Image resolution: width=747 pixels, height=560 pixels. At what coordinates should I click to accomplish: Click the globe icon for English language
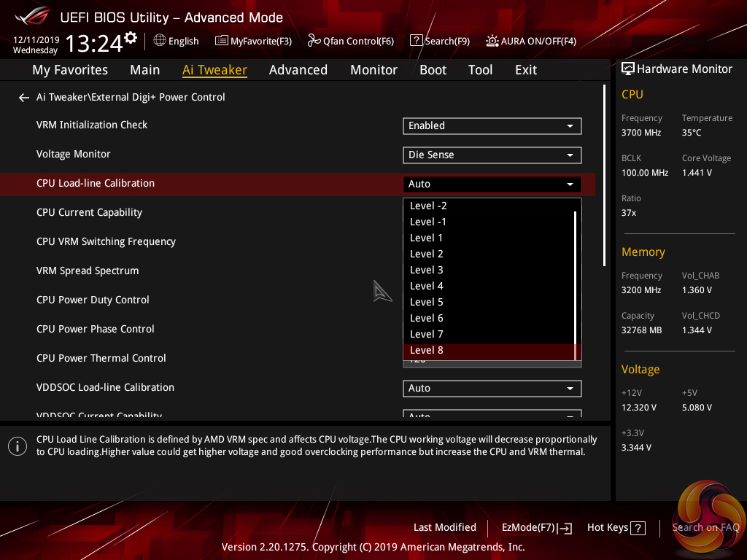point(160,41)
